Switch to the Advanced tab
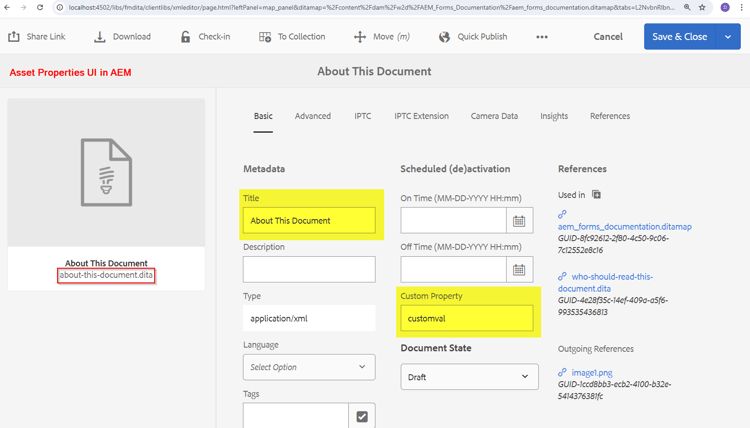 point(313,116)
